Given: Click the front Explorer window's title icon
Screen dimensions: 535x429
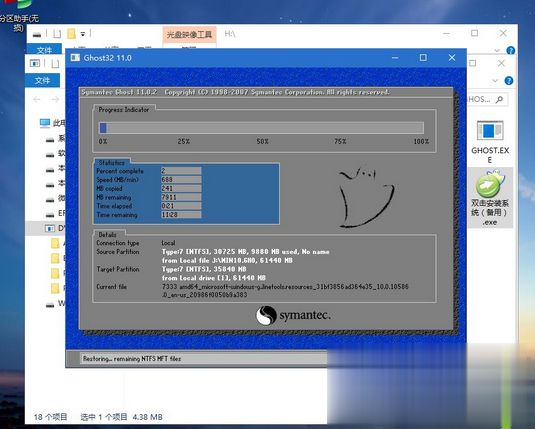Looking at the screenshot, I should (34, 63).
